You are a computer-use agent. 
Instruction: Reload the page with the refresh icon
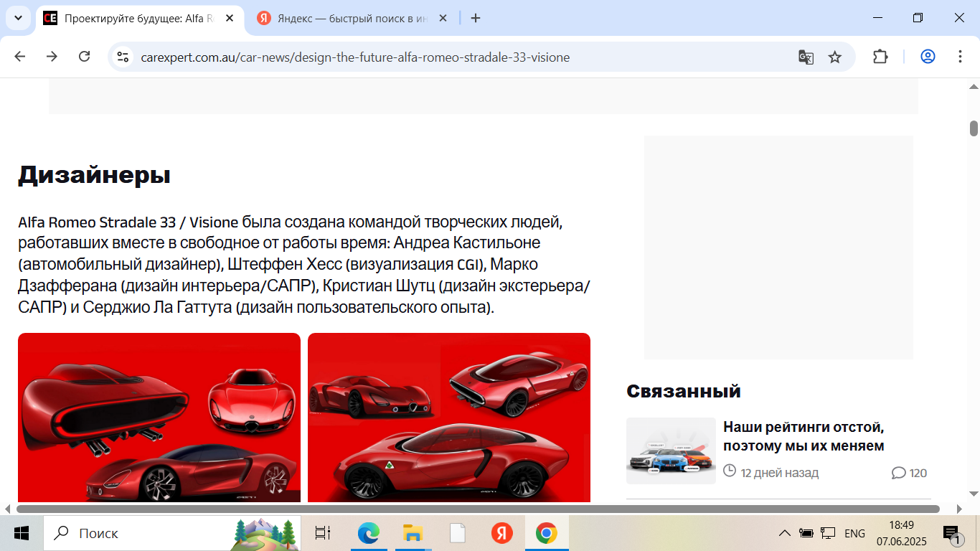click(84, 57)
